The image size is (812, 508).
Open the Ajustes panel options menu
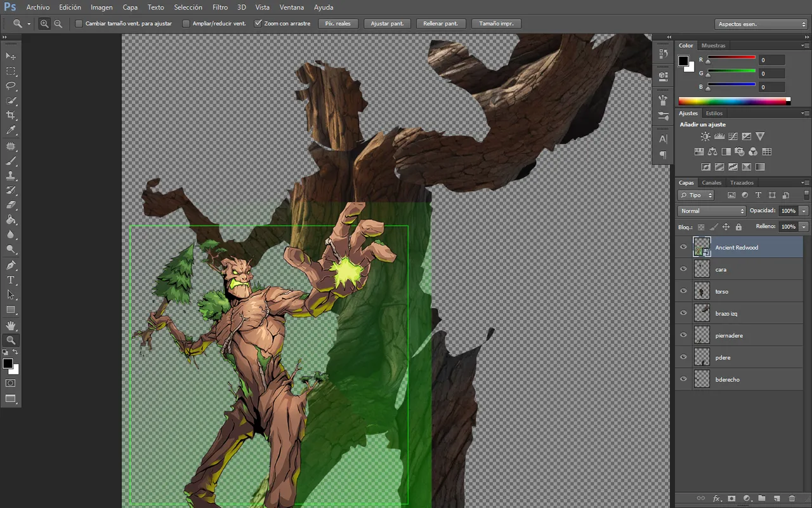pyautogui.click(x=804, y=113)
